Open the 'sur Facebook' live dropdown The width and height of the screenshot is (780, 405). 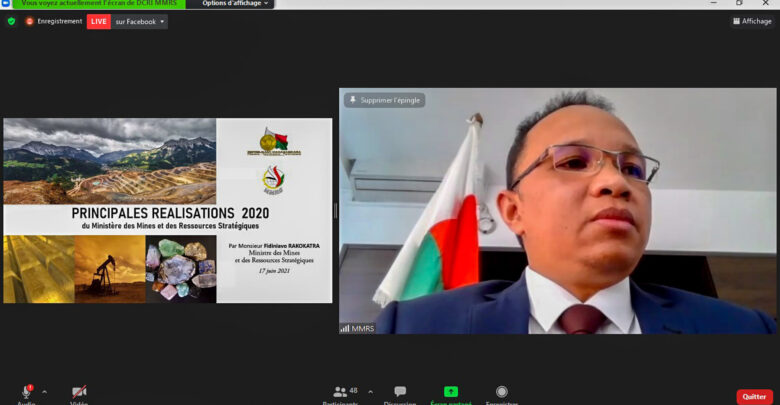point(140,21)
